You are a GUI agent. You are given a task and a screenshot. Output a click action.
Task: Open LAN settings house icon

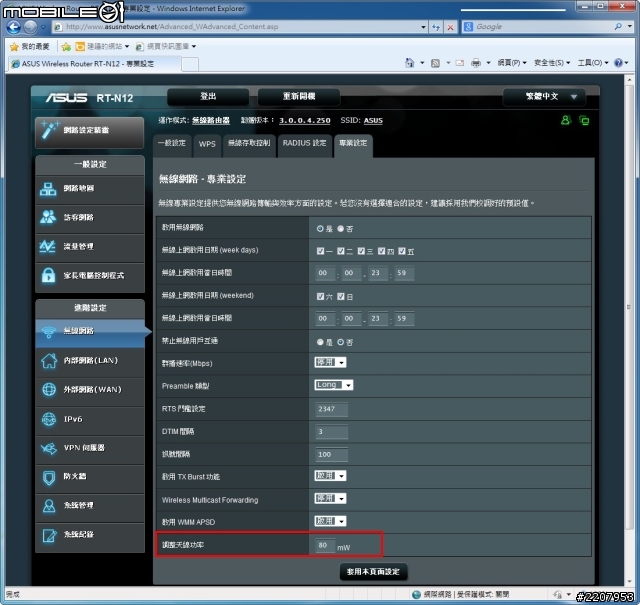tap(49, 361)
